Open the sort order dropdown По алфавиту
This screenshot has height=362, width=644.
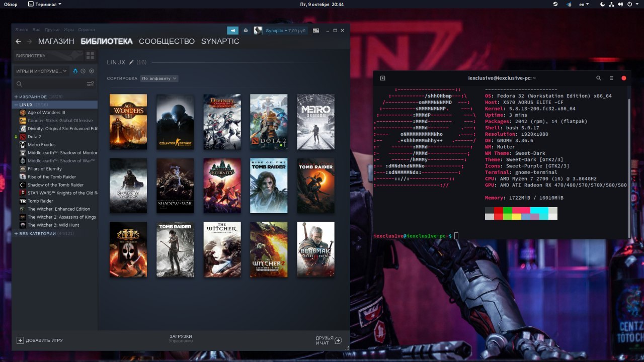[x=159, y=78]
